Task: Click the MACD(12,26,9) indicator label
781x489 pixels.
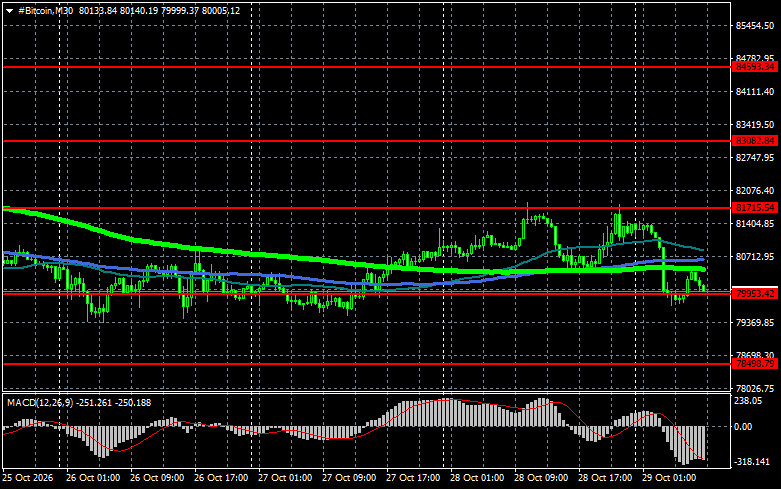Action: pyautogui.click(x=40, y=402)
